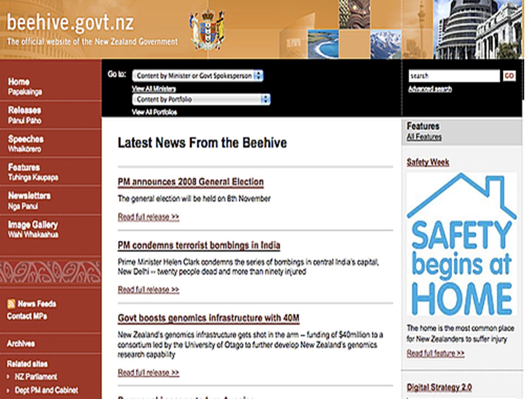Open the News Feeds link
This screenshot has width=532, height=399.
point(37,304)
